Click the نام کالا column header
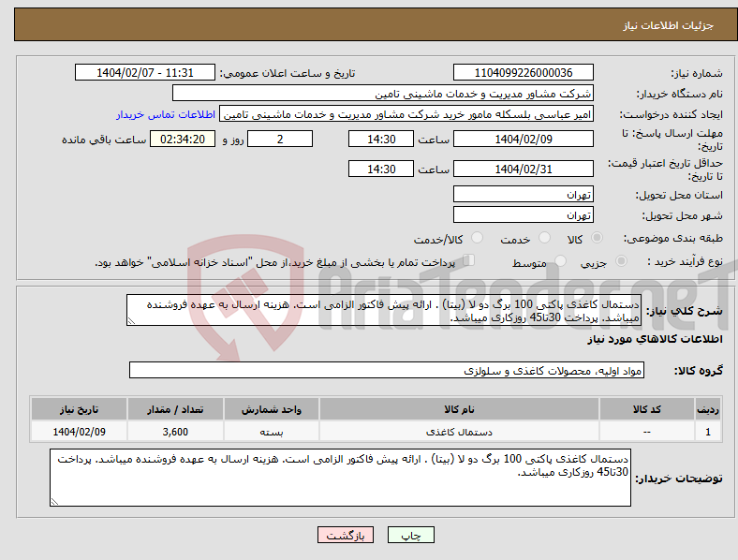This screenshot has height=560, width=738. click(x=459, y=409)
